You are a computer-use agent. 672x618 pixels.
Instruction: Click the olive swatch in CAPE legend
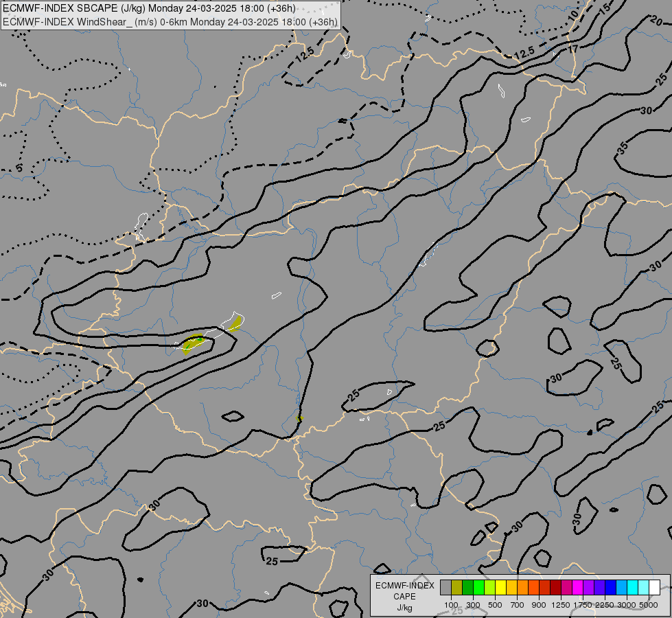[457, 587]
